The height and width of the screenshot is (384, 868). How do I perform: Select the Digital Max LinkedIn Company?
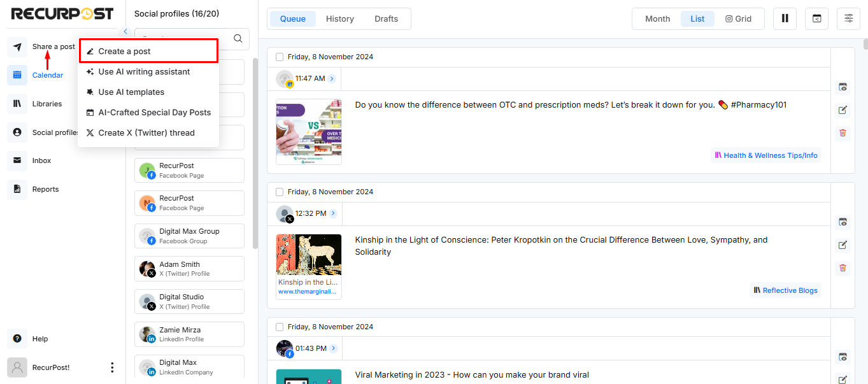(x=189, y=367)
